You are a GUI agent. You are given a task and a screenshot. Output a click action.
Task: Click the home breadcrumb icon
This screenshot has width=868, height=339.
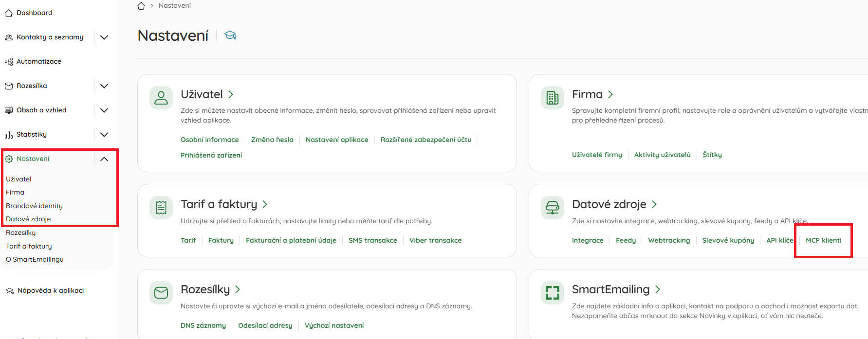coord(141,6)
